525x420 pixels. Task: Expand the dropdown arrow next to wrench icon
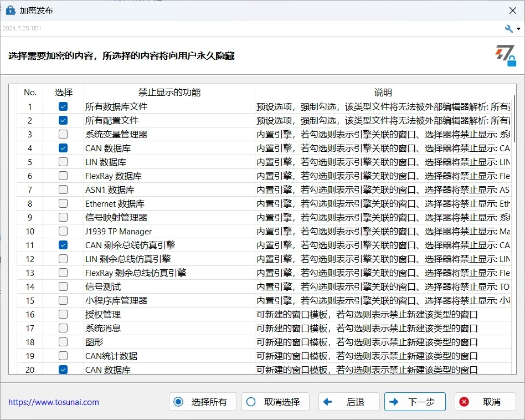(x=517, y=28)
